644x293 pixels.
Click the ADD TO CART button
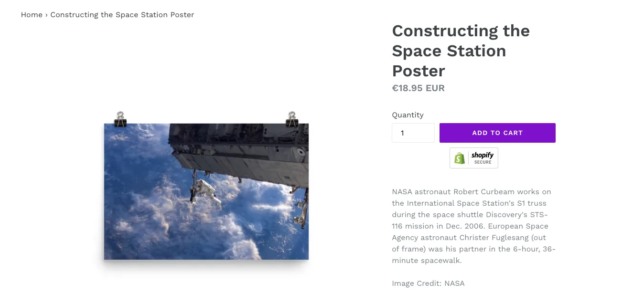click(x=497, y=133)
